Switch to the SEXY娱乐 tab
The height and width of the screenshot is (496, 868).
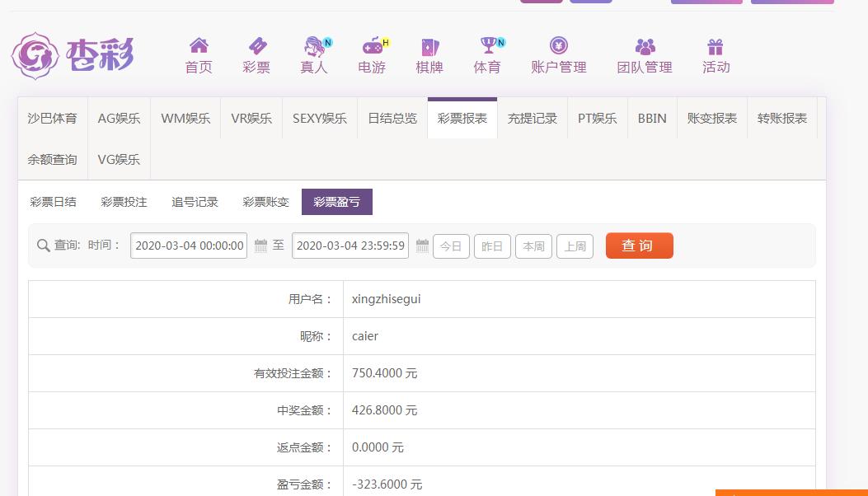pos(320,118)
